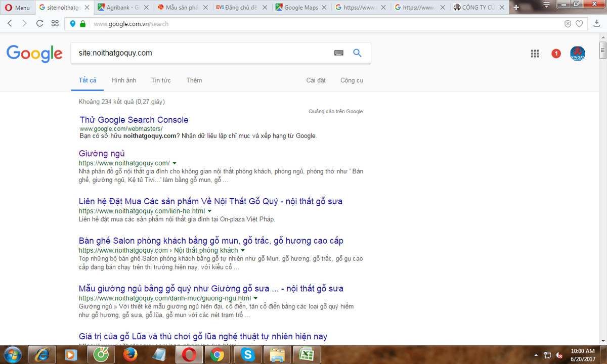Switch to the Agribank tab
This screenshot has width=607, height=364.
[x=124, y=8]
